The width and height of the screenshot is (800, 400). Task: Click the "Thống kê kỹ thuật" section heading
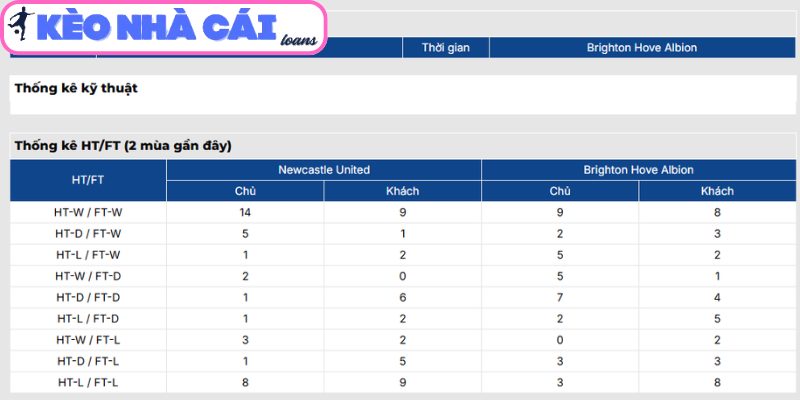point(76,88)
